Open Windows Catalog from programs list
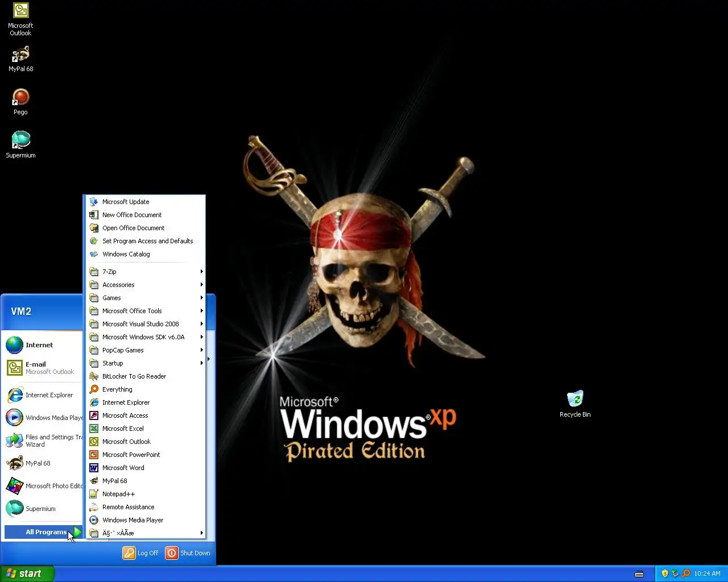Screen dimensions: 728x582 point(145,254)
